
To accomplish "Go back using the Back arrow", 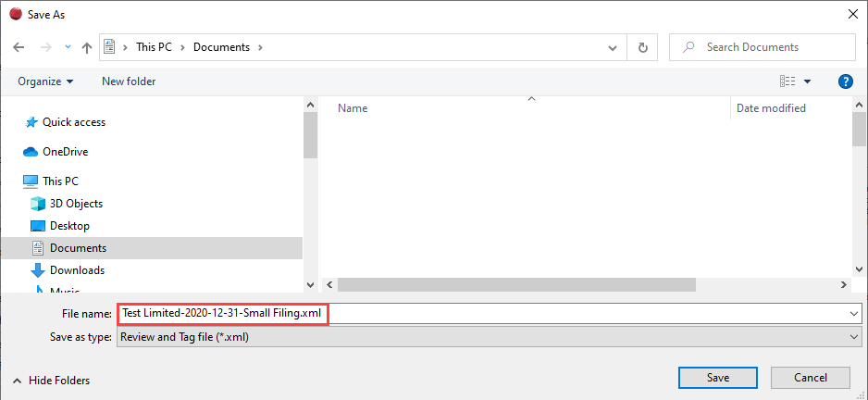I will [19, 47].
